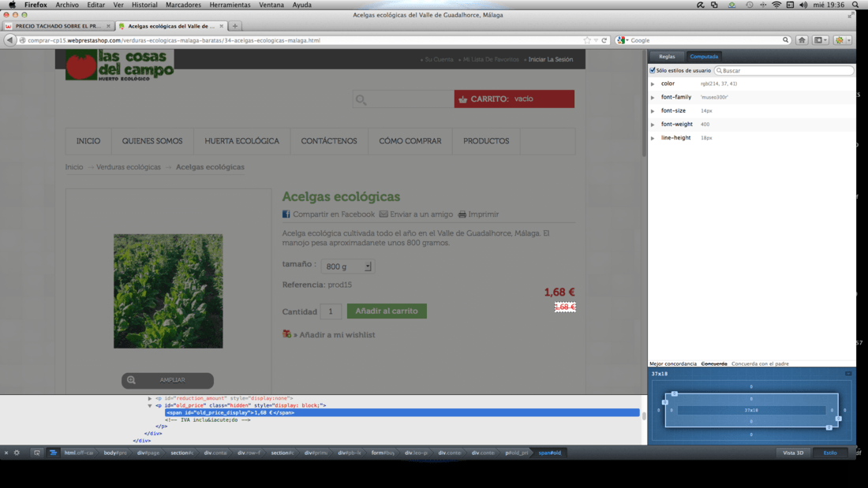Open the Marcadores menu
The height and width of the screenshot is (488, 868).
coord(183,5)
